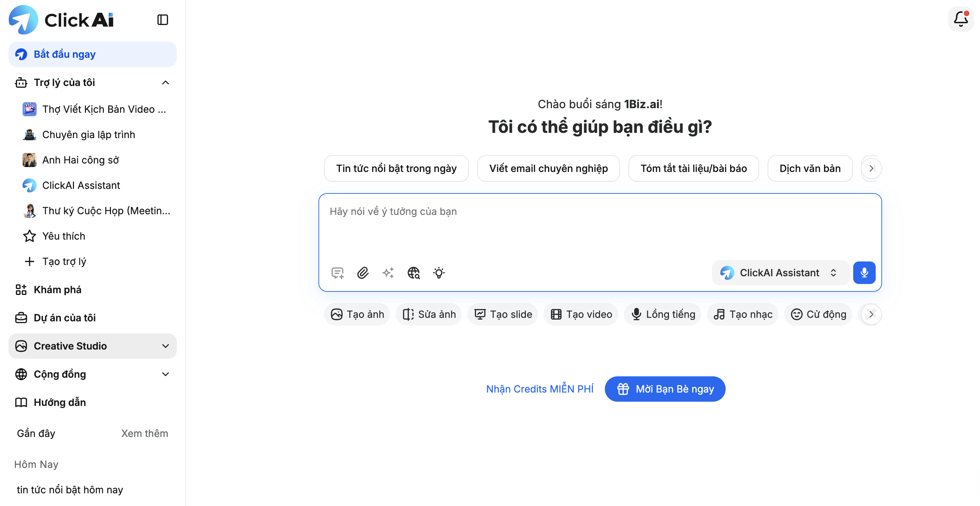Click the star icon next to Yêu thích
Screen dimensions: 980x506
tap(29, 236)
